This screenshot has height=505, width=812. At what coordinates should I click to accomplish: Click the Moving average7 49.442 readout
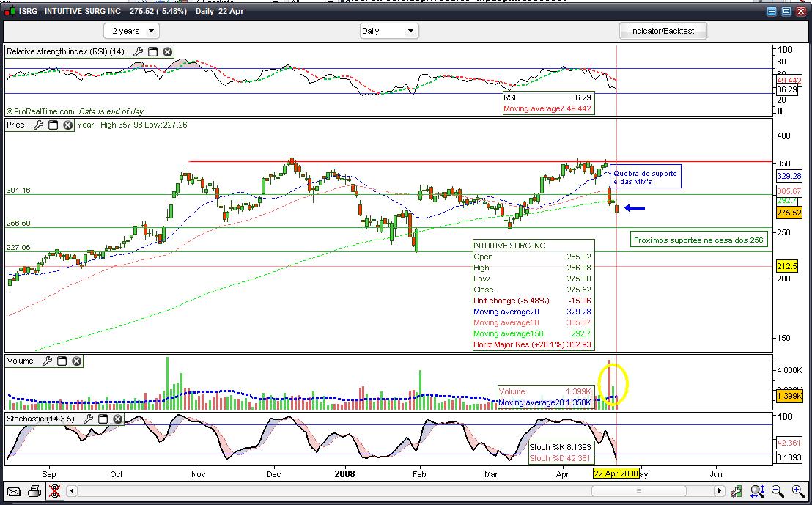(548, 108)
